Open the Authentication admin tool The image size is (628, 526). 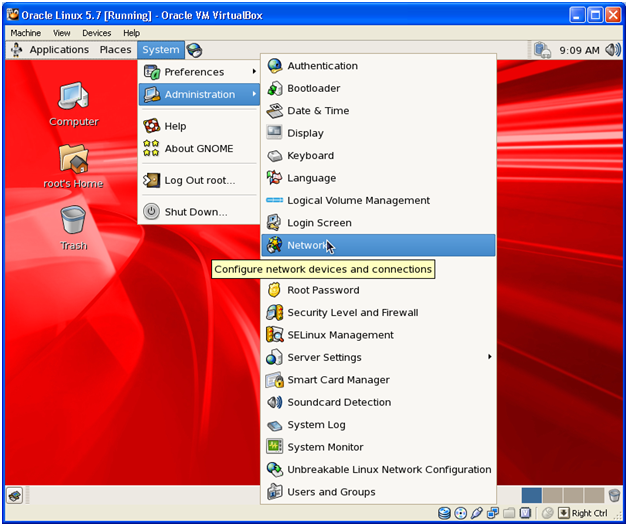pos(378,66)
